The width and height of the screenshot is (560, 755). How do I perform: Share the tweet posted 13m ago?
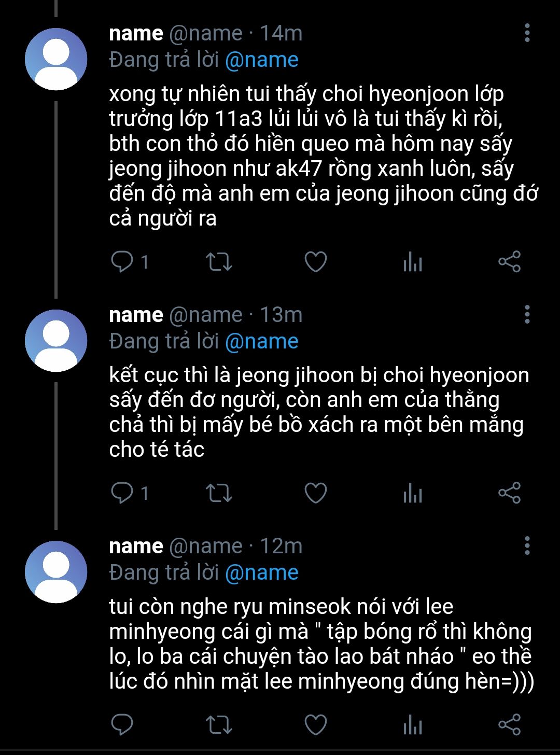pyautogui.click(x=509, y=493)
